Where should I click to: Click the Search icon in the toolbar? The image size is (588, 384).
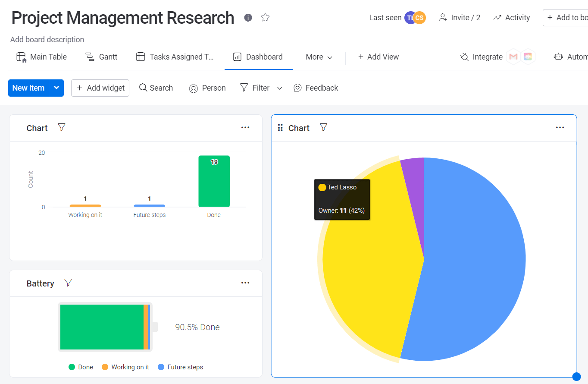click(x=156, y=88)
